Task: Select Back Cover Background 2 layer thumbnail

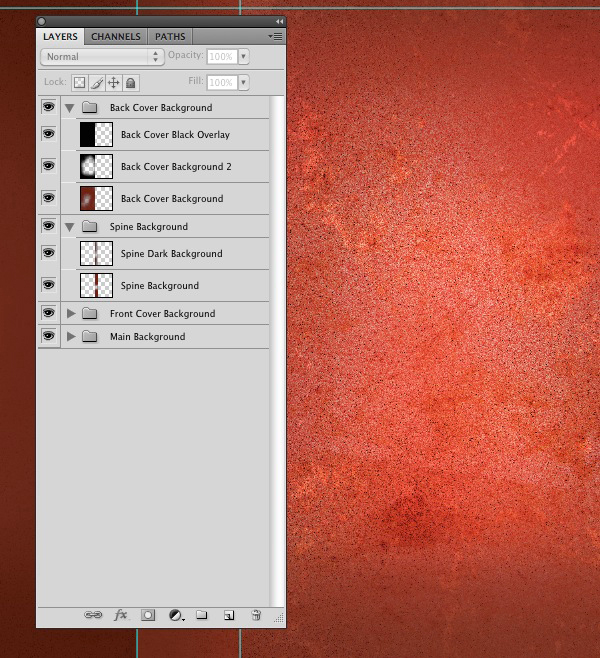Action: point(97,167)
